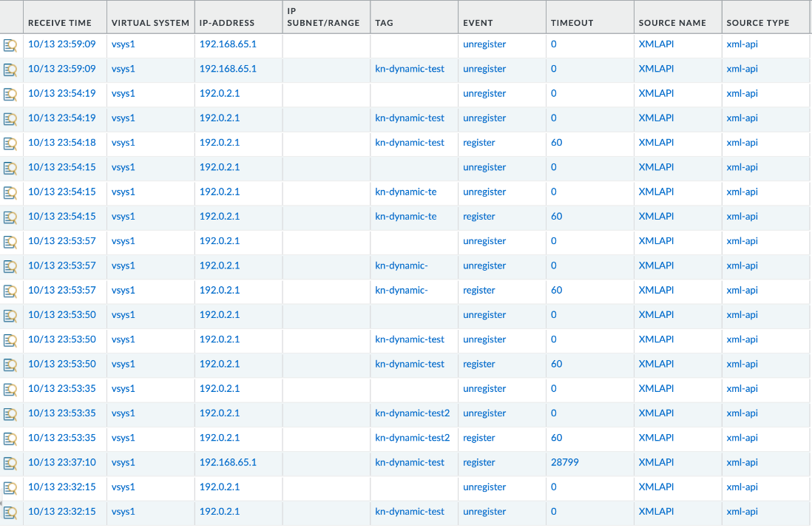Click timeout 60 in the 23:53:35 row
Screen dimensions: 812x528
click(x=556, y=438)
